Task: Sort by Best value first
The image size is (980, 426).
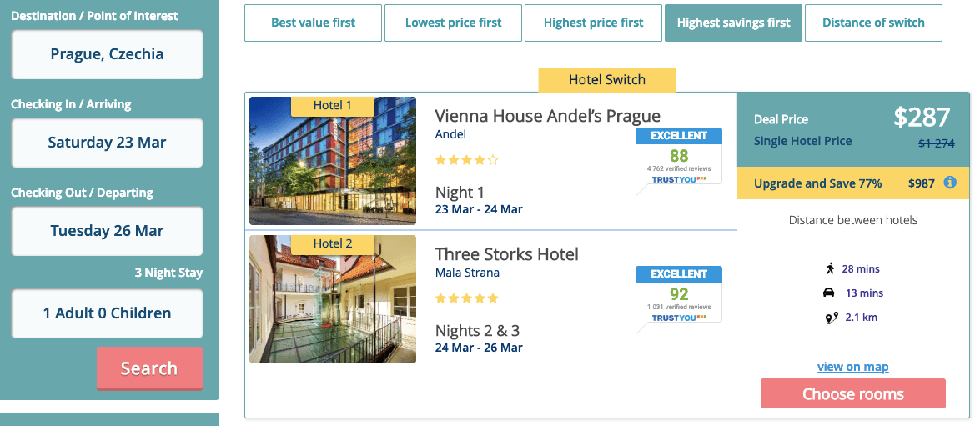Action: [313, 23]
